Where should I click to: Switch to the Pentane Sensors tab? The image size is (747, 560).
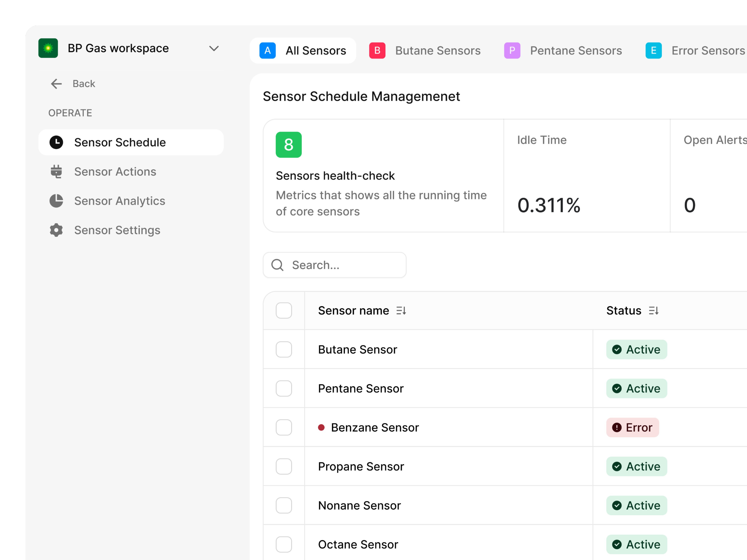click(x=563, y=51)
